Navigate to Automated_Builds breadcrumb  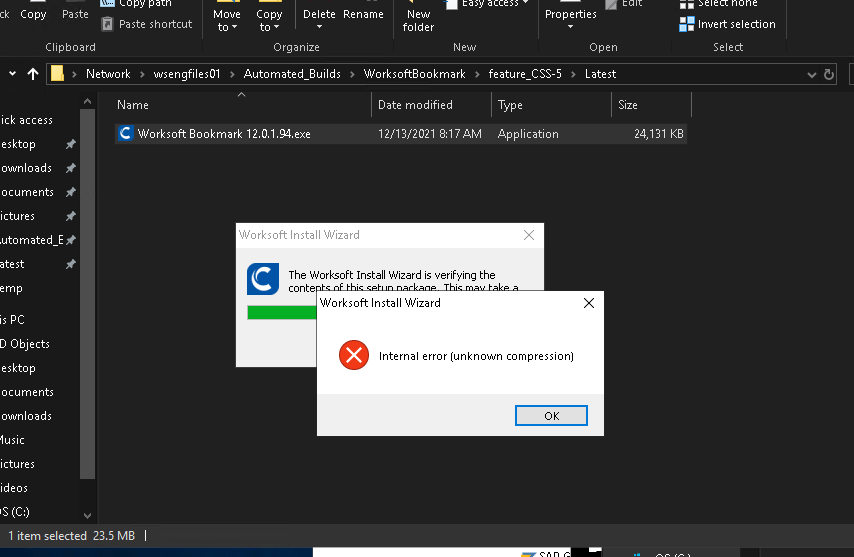(x=292, y=74)
